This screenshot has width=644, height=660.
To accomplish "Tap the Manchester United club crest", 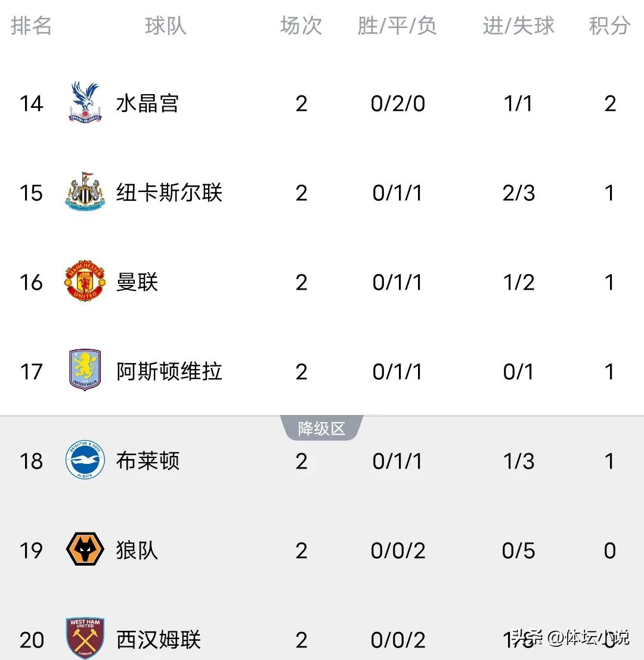I will [85, 281].
